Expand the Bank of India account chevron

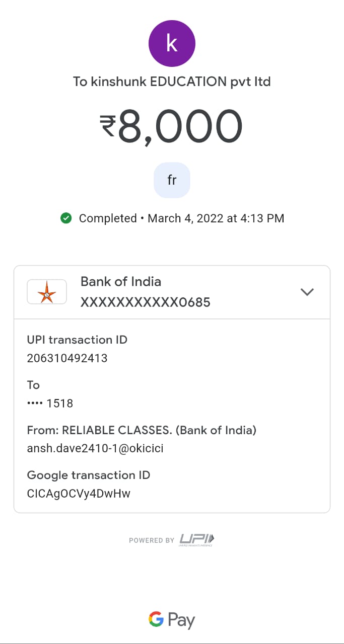coord(307,292)
